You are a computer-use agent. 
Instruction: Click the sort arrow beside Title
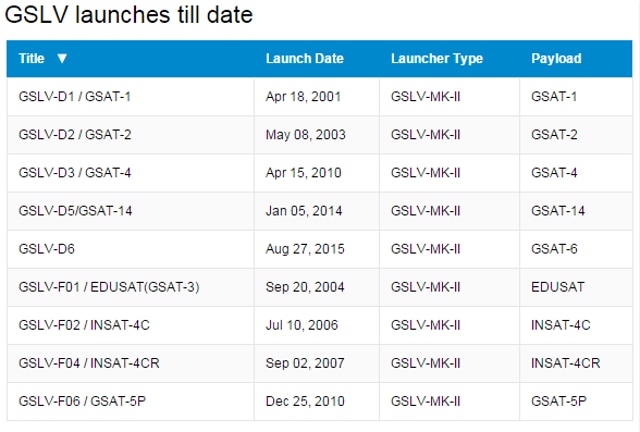(x=62, y=58)
